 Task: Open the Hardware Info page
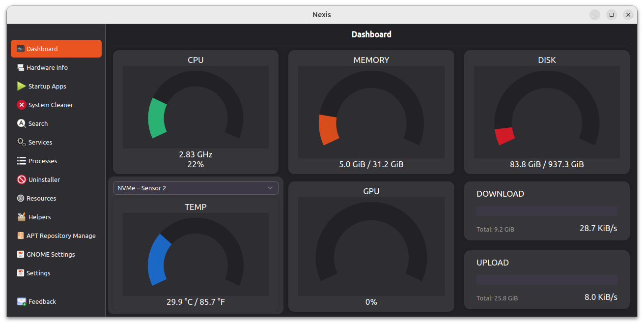coord(56,67)
